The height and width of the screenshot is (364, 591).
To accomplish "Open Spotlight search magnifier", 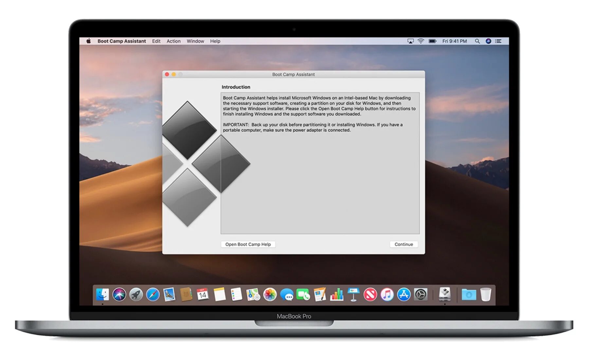I will [x=477, y=41].
